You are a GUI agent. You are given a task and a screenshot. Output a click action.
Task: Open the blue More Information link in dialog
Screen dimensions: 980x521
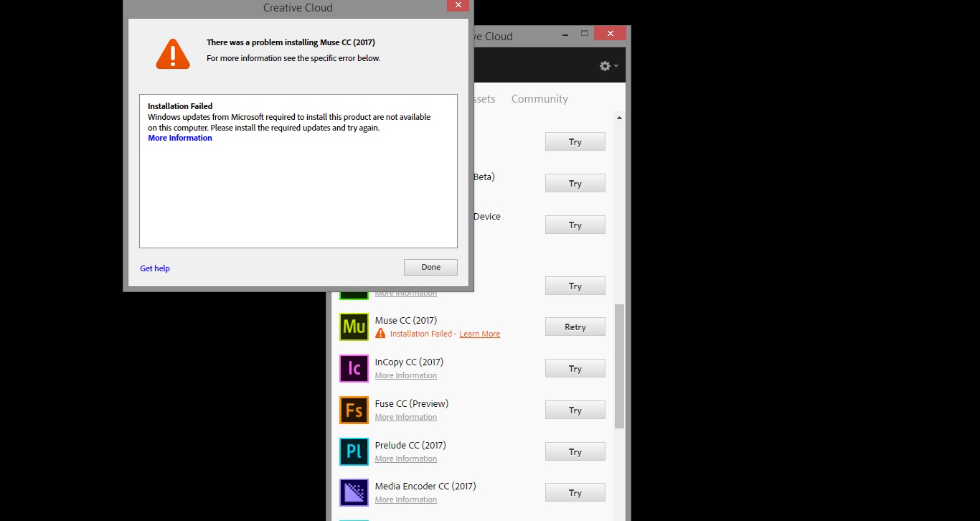point(180,138)
